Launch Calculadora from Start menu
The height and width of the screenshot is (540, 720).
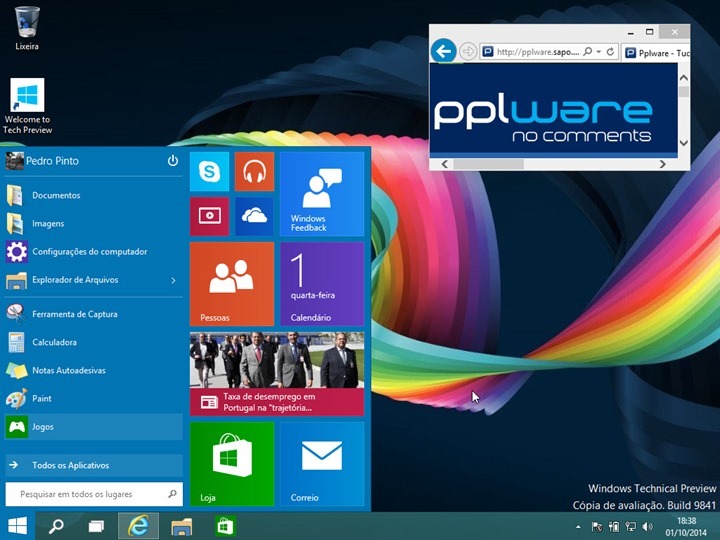(x=94, y=342)
